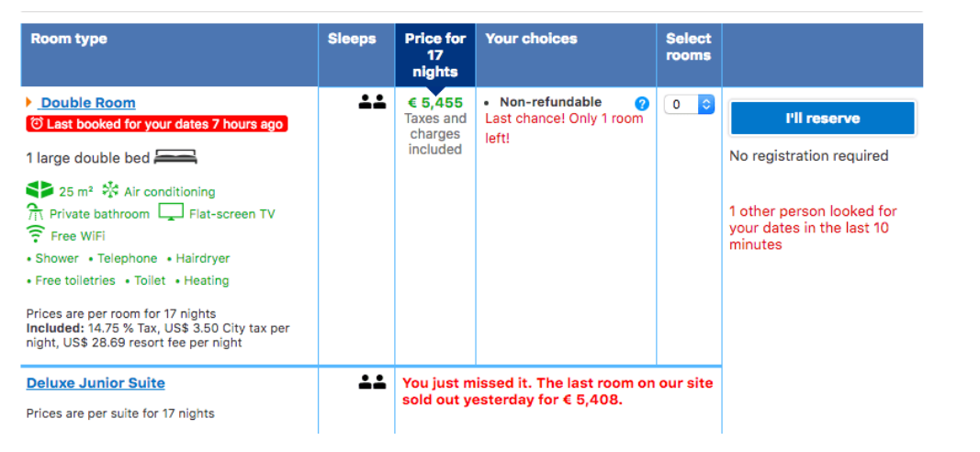Click the room size 25 m² icon
This screenshot has width=980, height=452.
[39, 191]
